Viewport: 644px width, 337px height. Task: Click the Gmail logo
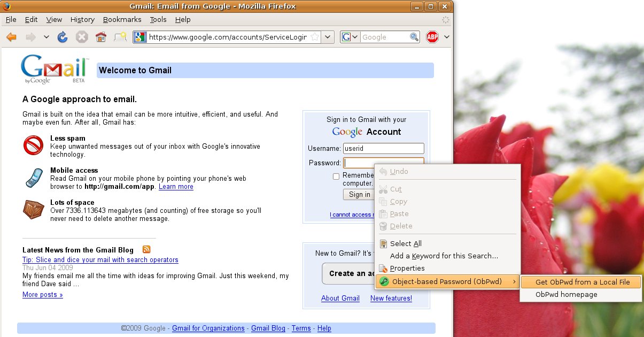click(x=54, y=70)
